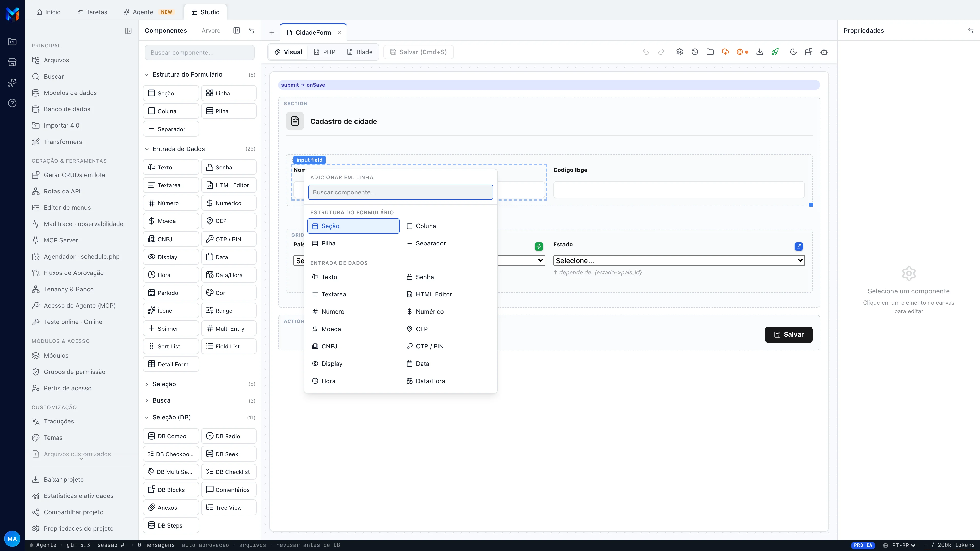Viewport: 980px width, 551px height.
Task: Click the black Salvar button
Action: click(789, 335)
